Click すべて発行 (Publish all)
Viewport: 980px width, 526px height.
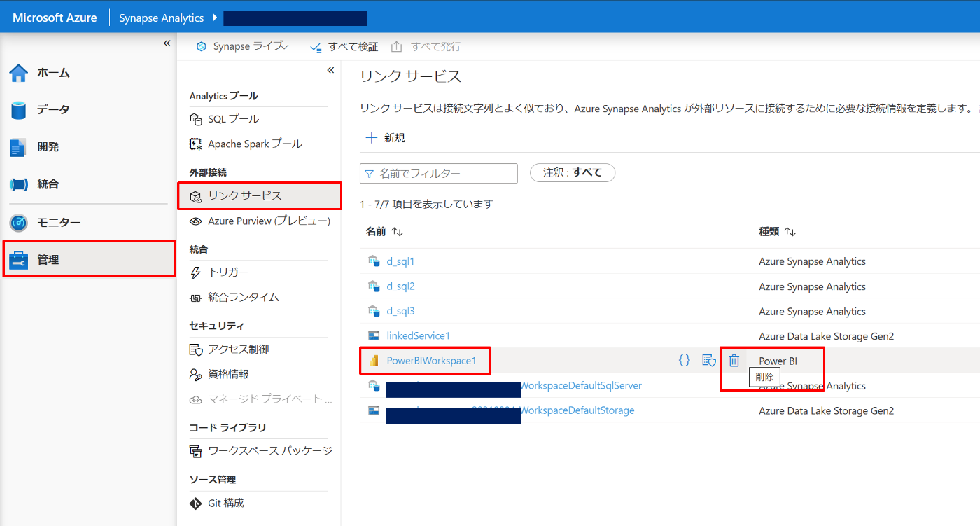point(426,47)
